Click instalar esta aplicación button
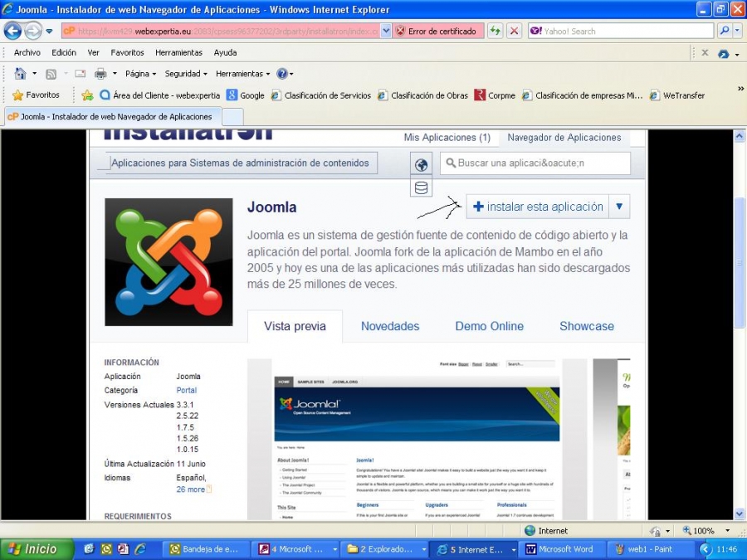The height and width of the screenshot is (560, 747). pos(537,207)
